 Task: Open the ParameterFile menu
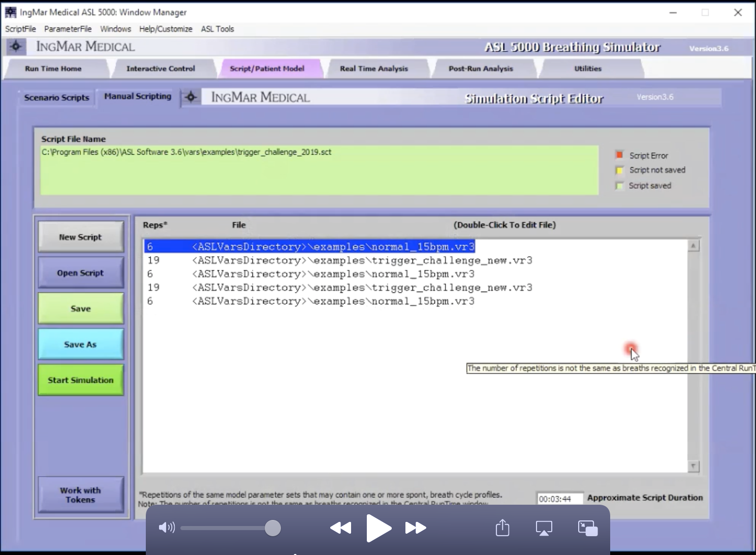68,29
